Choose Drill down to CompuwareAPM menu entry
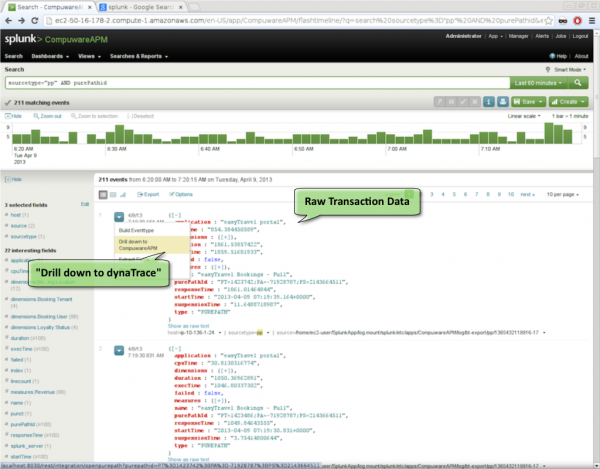This screenshot has height=469, width=600. pos(152,245)
